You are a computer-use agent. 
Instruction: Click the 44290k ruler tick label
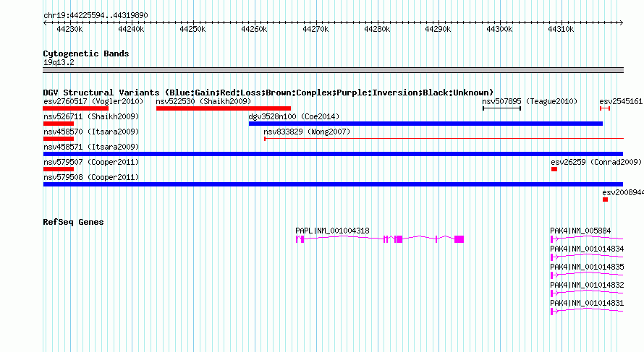(438, 29)
